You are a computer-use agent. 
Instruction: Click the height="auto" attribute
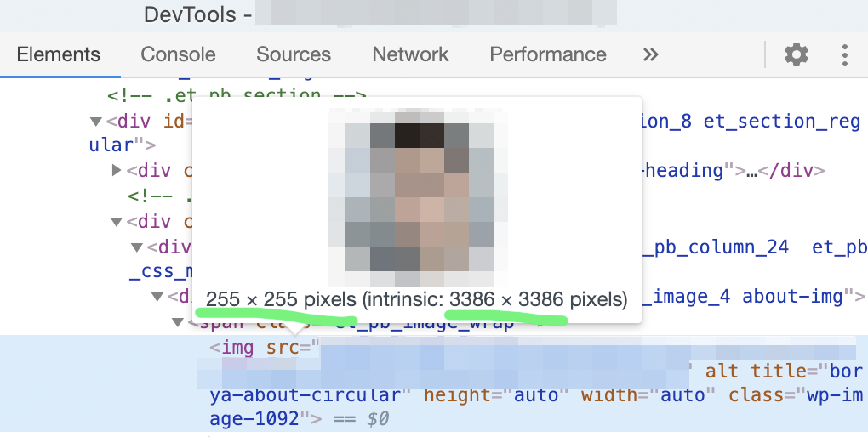click(x=497, y=395)
